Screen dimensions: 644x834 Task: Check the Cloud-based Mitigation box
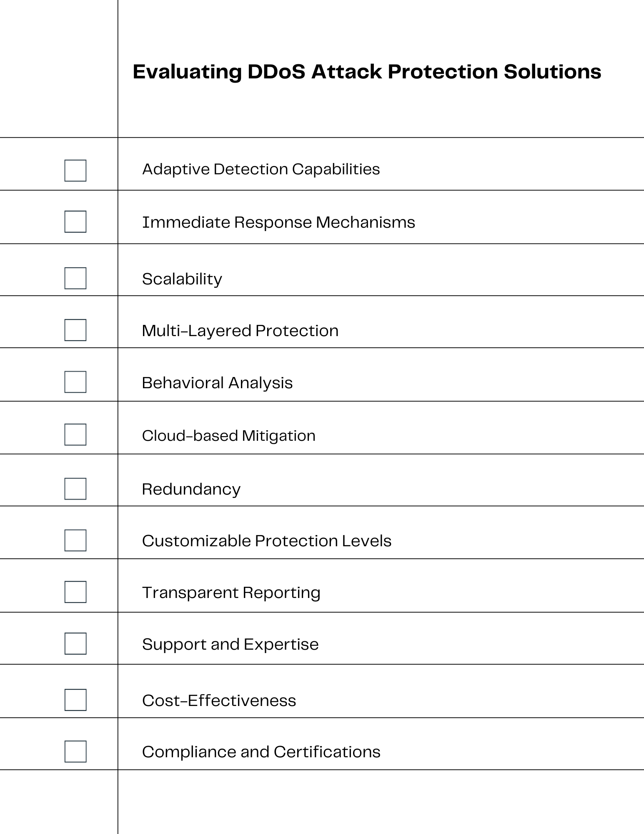click(75, 435)
